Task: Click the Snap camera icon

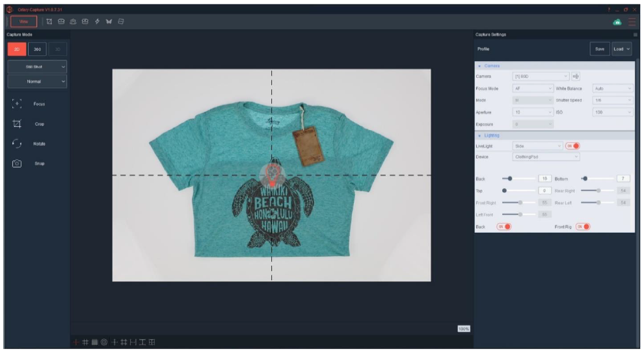Action: pos(17,163)
